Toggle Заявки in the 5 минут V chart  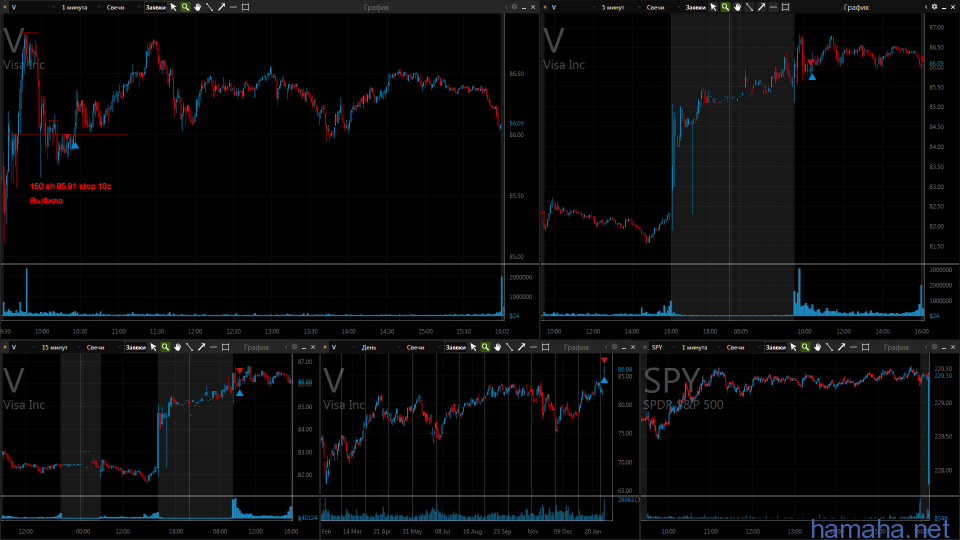coord(696,7)
